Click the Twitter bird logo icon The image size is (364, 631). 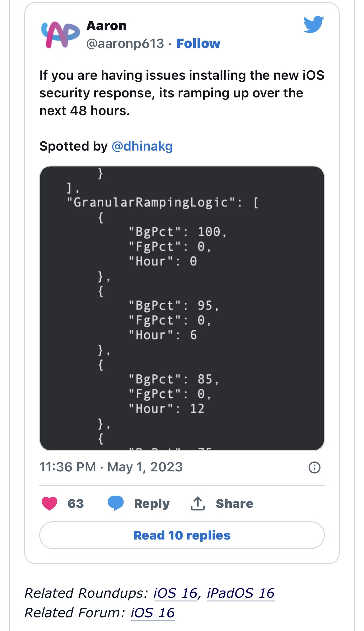click(x=314, y=24)
